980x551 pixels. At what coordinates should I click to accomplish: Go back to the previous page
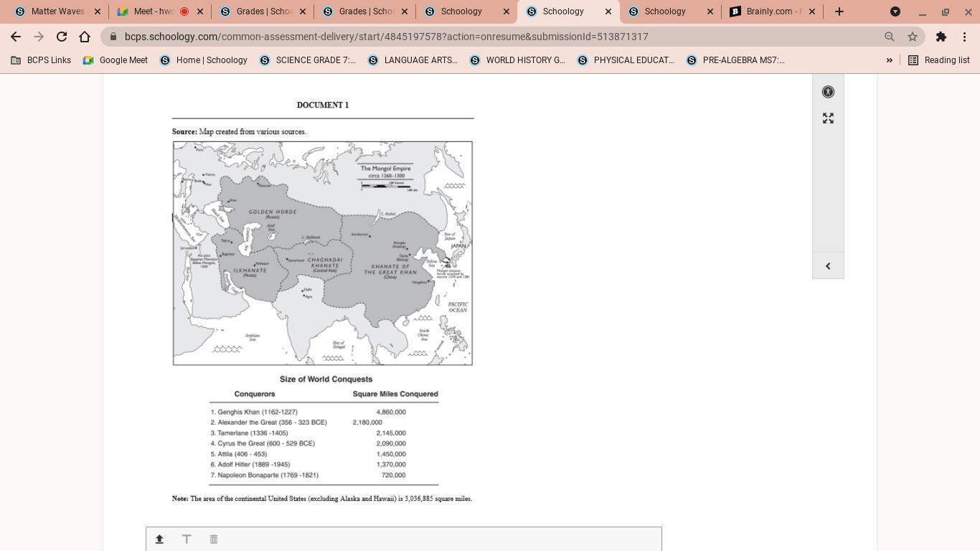[16, 37]
